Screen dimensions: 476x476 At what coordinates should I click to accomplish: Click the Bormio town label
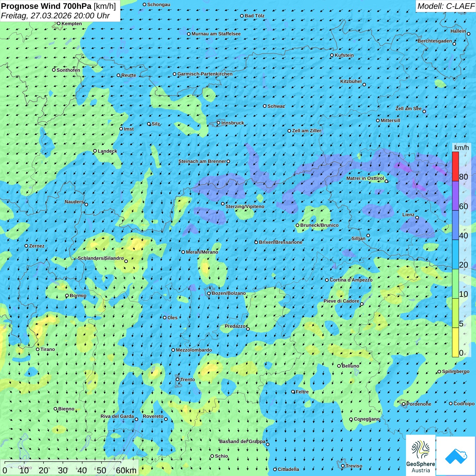click(x=78, y=295)
